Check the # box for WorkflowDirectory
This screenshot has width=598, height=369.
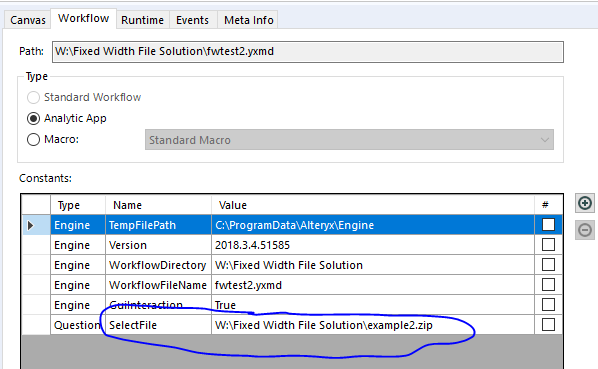click(x=548, y=265)
